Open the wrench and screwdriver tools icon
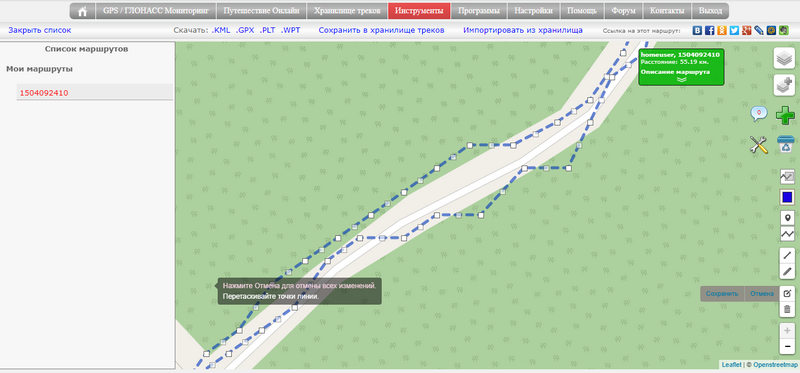Image resolution: width=800 pixels, height=373 pixels. (759, 144)
